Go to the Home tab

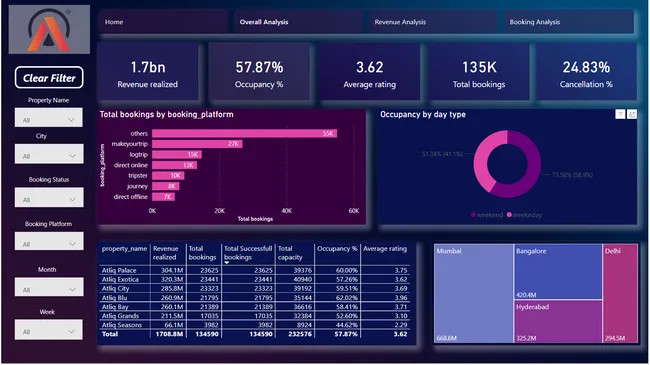[x=163, y=22]
